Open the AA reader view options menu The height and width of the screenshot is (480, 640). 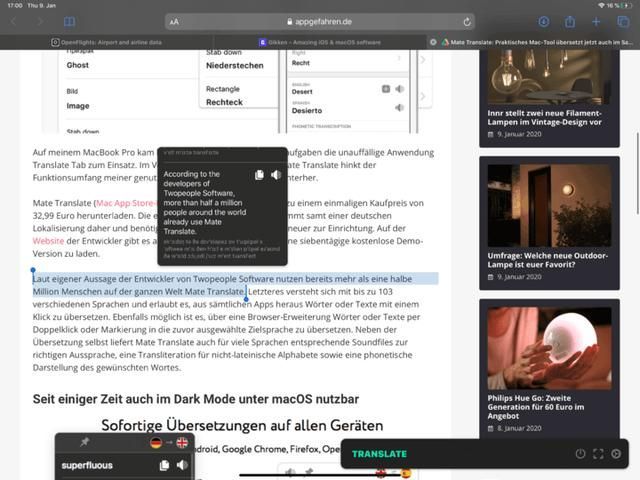point(175,21)
